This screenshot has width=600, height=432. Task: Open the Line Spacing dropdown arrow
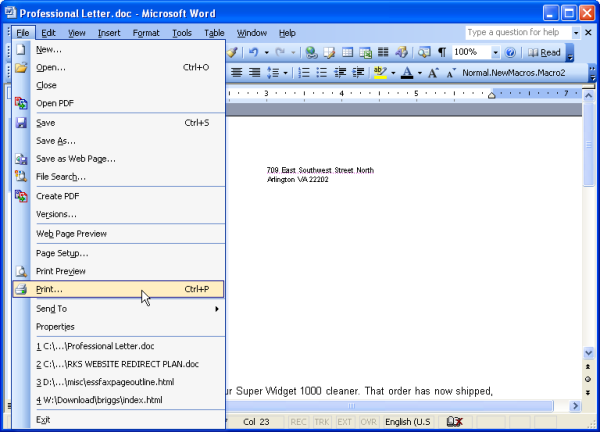coord(285,73)
